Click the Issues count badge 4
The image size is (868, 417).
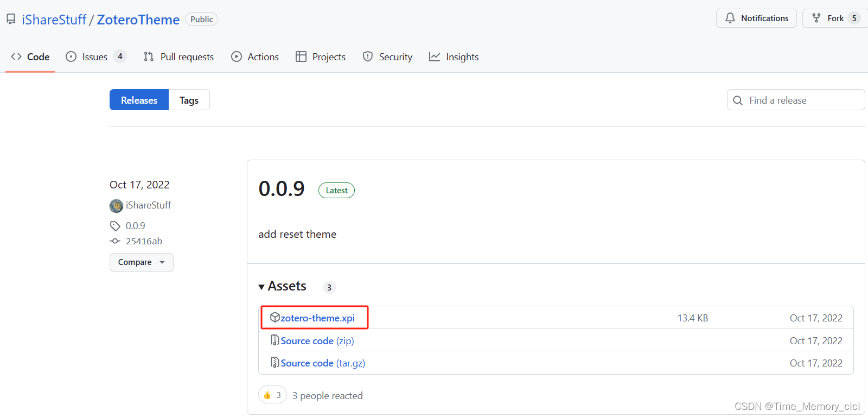tap(120, 56)
